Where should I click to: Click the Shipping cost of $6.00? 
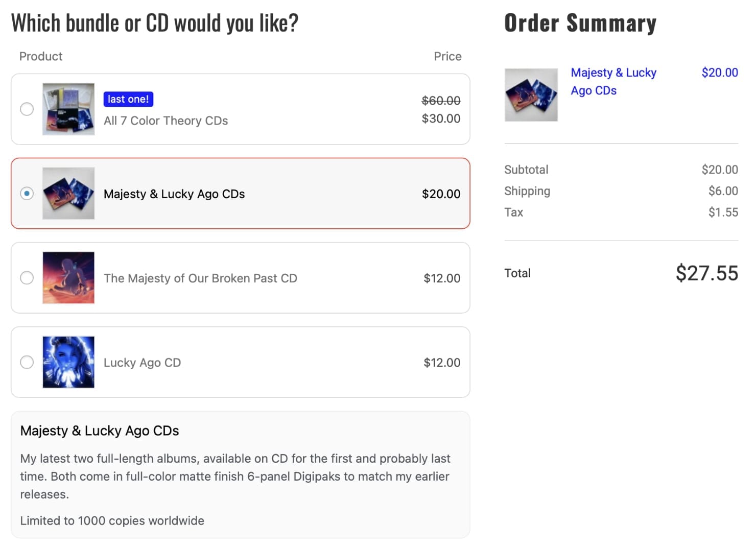click(723, 191)
